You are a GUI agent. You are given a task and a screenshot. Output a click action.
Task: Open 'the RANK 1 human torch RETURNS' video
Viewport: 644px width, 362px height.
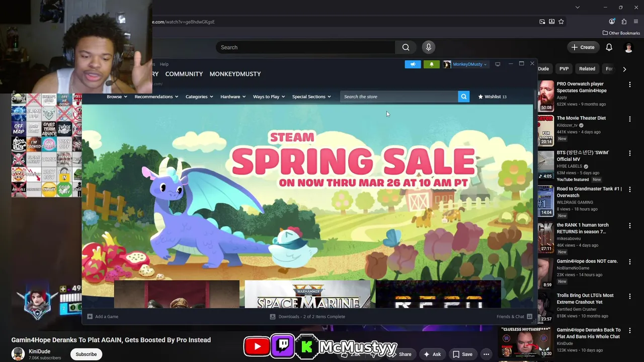coord(583,228)
